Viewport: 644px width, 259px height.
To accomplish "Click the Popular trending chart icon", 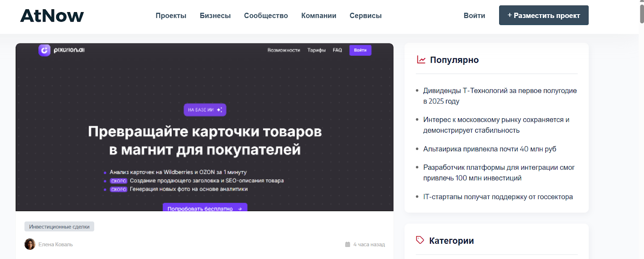I will [421, 60].
